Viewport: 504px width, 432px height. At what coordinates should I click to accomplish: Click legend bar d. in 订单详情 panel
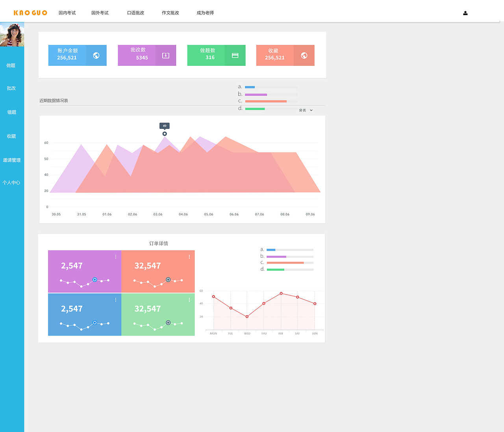point(290,270)
